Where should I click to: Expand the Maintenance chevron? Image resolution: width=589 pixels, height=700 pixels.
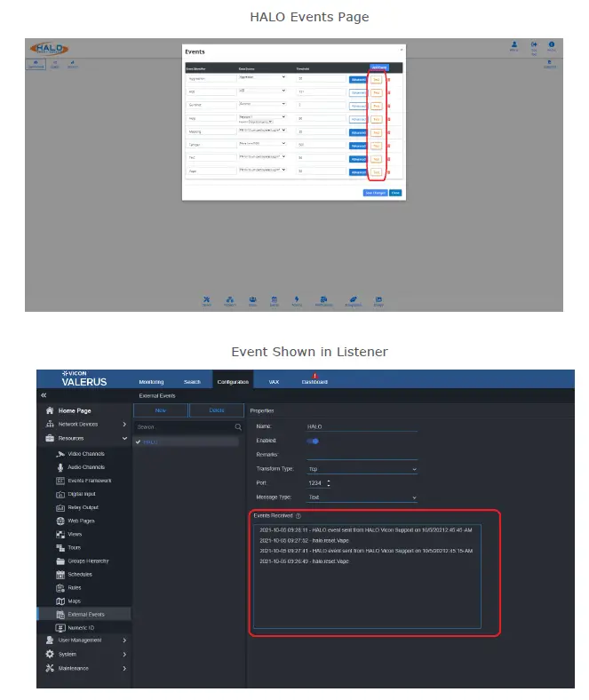(124, 669)
